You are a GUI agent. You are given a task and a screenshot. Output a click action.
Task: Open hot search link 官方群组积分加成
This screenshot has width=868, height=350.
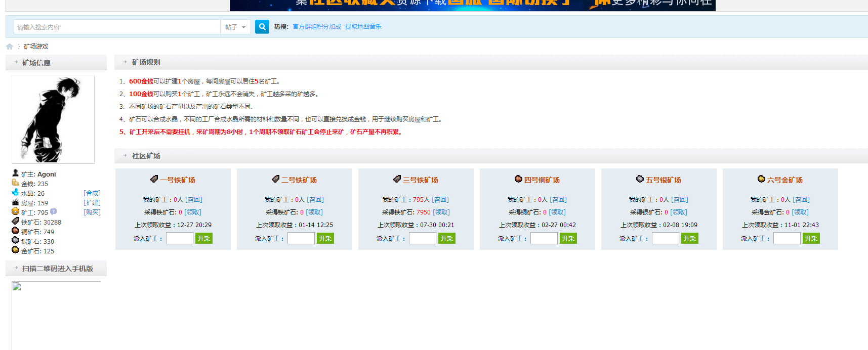tap(317, 27)
